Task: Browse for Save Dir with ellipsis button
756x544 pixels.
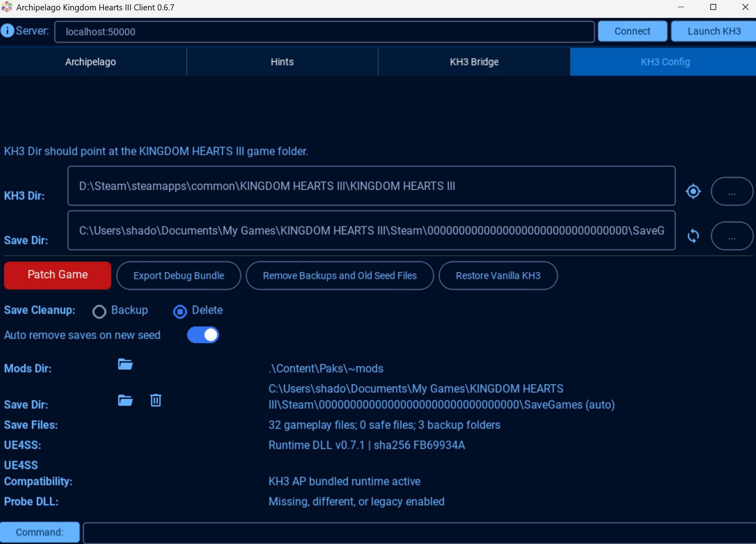Action: click(732, 236)
